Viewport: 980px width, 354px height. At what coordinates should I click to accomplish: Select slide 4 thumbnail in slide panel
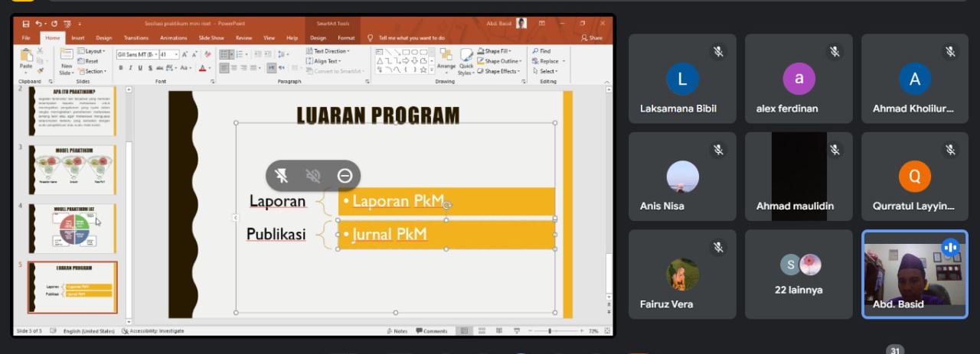coord(73,229)
